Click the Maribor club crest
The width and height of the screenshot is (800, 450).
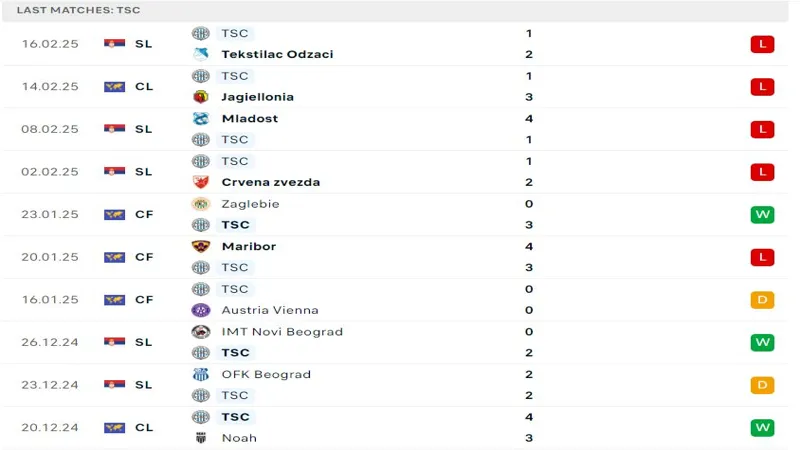[x=201, y=246]
